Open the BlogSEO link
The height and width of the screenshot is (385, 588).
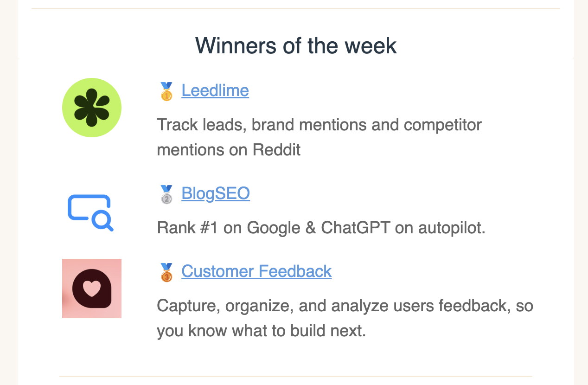216,193
